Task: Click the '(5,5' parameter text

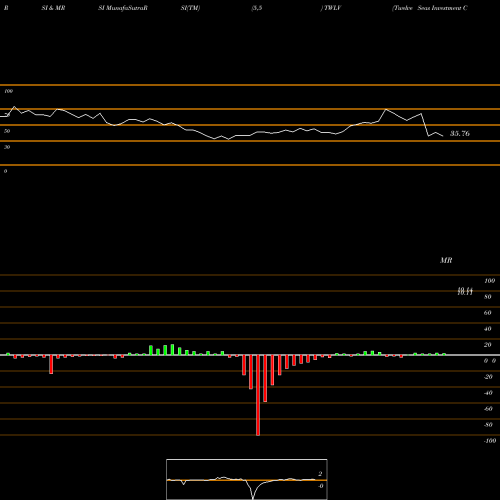Action: pos(257,8)
